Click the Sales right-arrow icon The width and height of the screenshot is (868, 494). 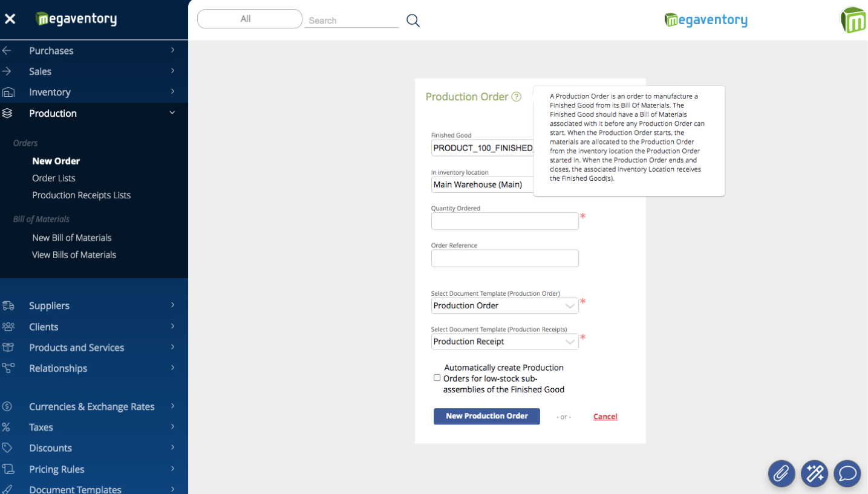tap(7, 71)
